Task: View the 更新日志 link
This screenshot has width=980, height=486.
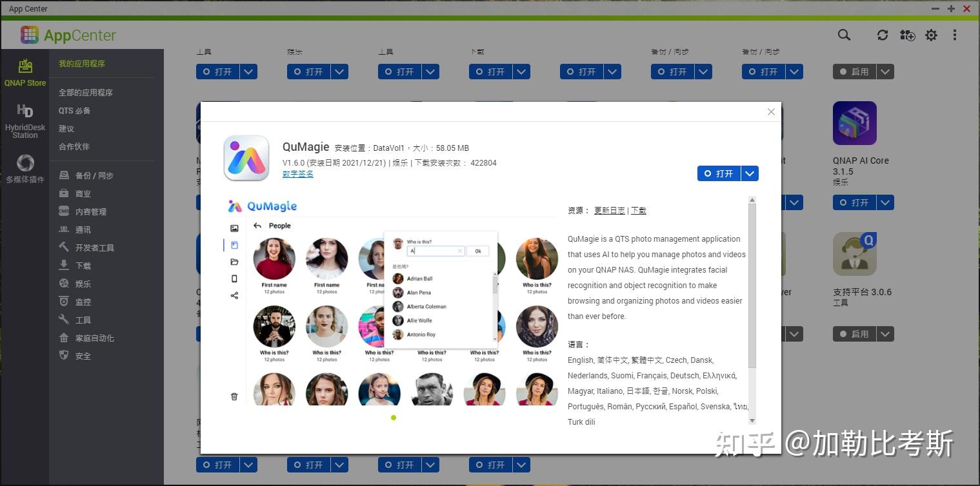Action: click(x=610, y=210)
